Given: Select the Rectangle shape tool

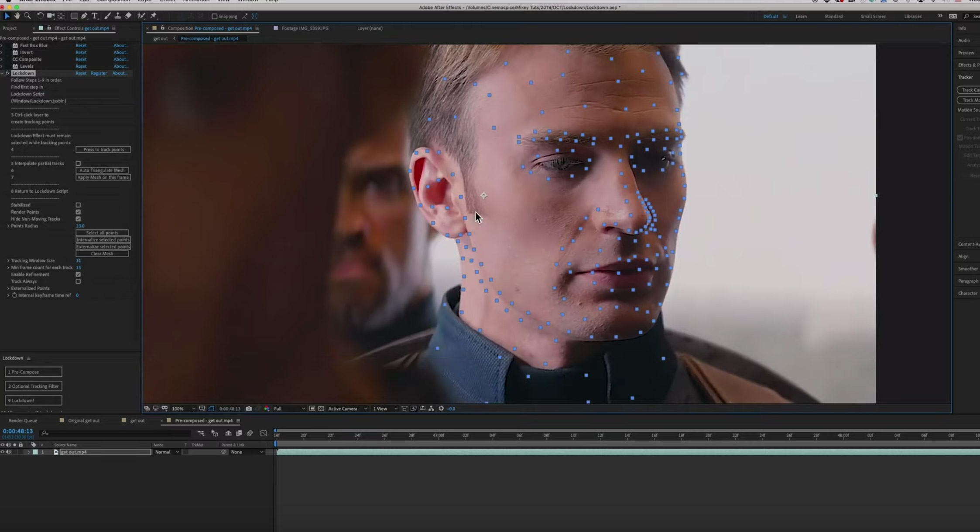Looking at the screenshot, I should click(x=74, y=16).
